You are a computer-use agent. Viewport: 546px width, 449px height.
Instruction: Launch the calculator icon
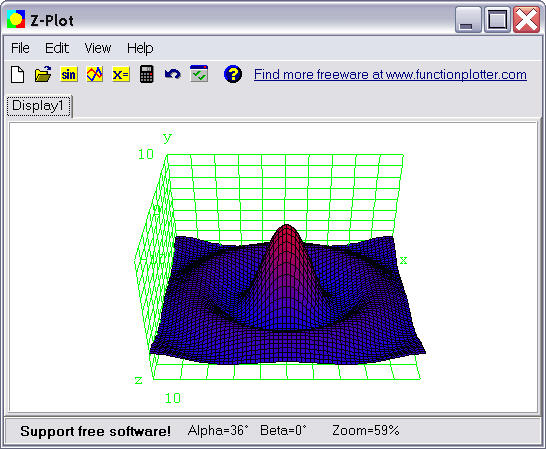147,74
